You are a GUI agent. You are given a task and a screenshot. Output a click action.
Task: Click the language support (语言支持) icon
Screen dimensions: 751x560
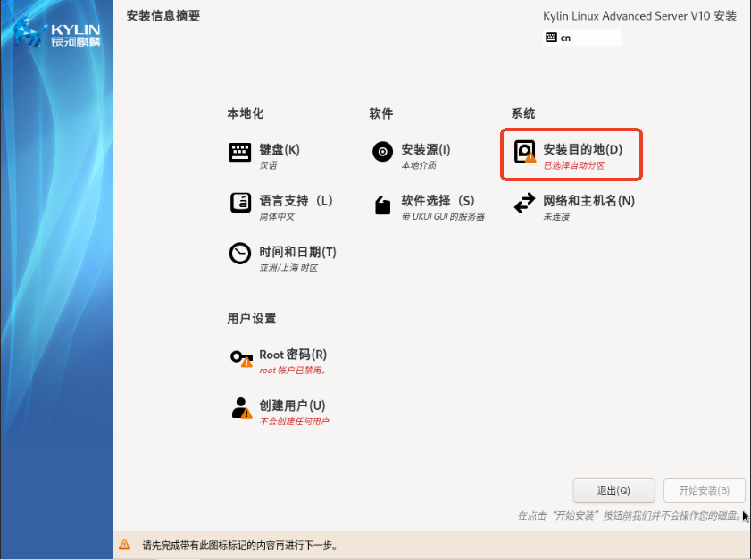[x=240, y=203]
